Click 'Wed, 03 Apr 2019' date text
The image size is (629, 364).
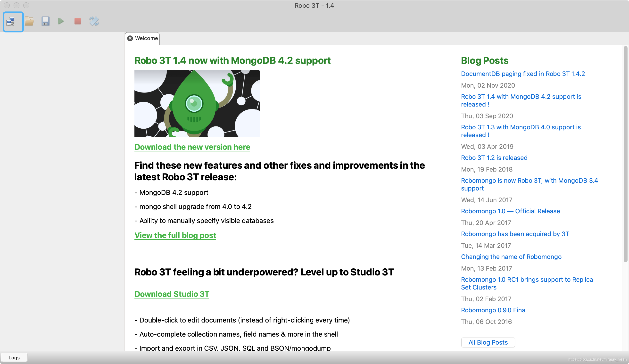click(x=487, y=147)
